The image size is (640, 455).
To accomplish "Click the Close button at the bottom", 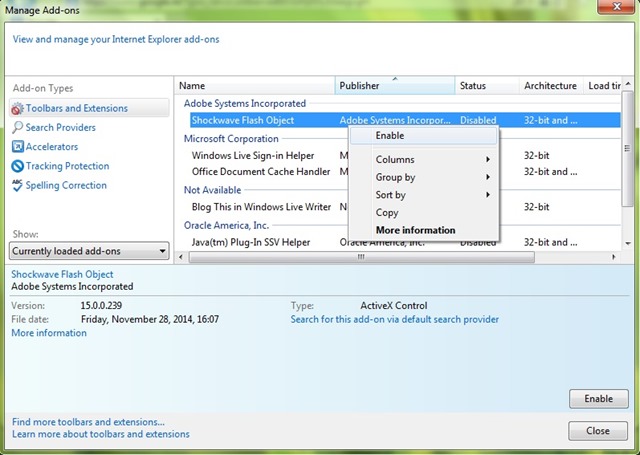I will [597, 431].
